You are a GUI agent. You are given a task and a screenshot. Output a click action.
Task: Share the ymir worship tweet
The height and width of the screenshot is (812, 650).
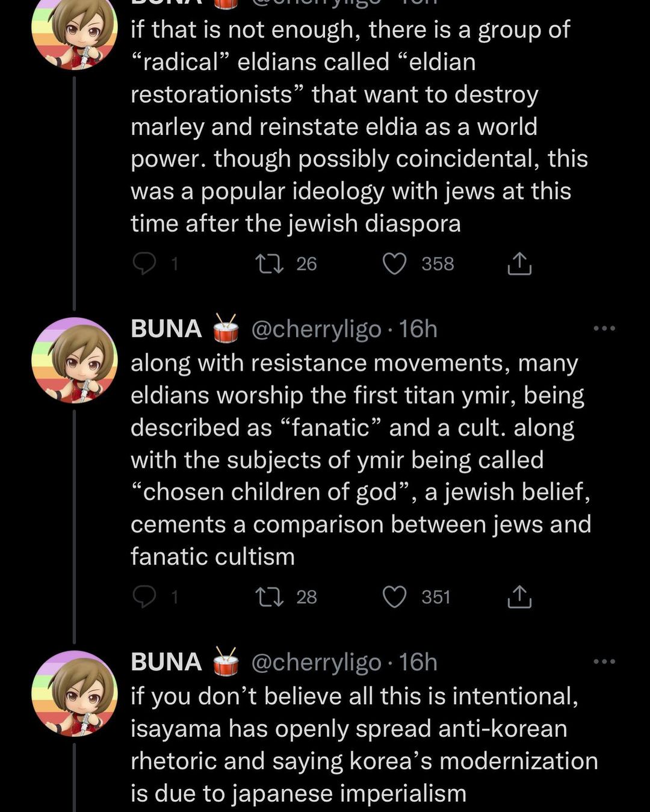pos(519,597)
